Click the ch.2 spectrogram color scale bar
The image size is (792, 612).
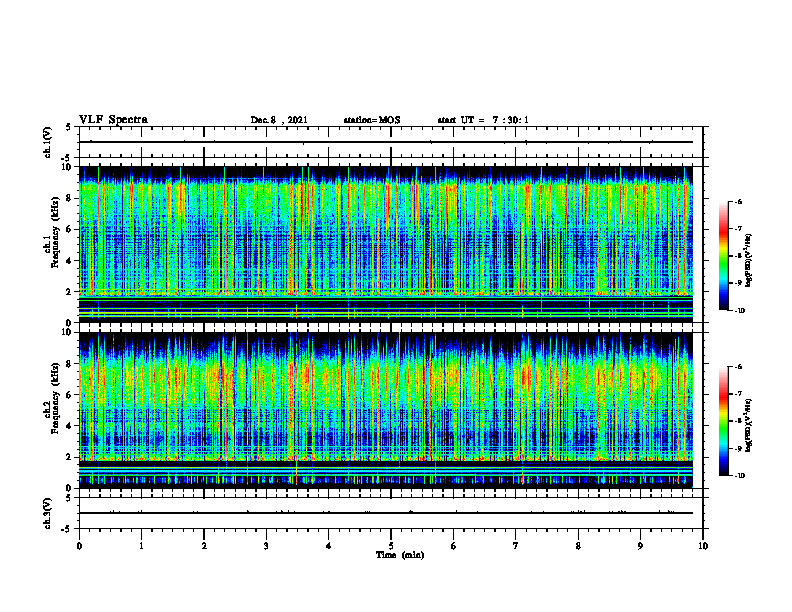[723, 421]
